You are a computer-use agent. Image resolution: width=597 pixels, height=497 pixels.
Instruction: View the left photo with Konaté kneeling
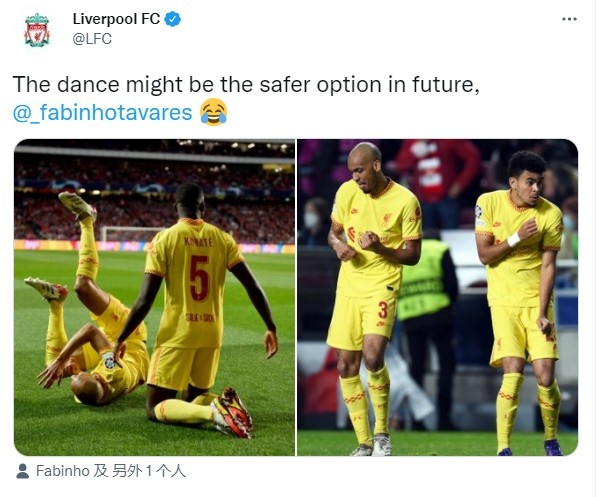[x=154, y=297]
